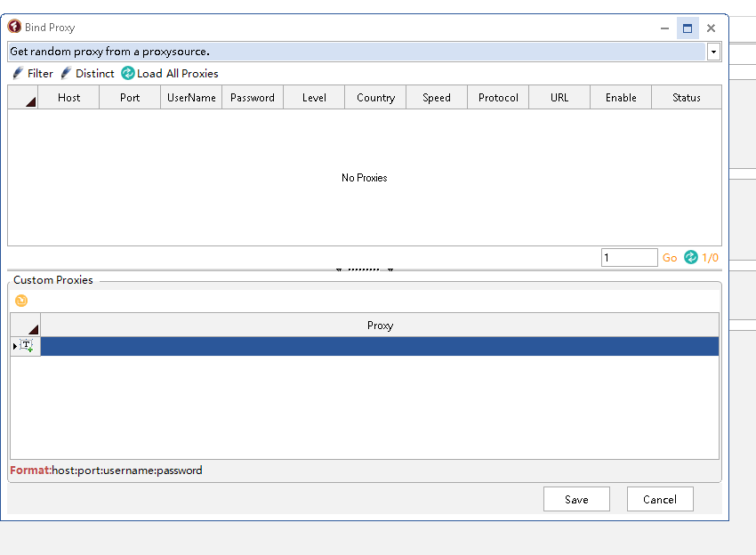Click the Load All Proxies refresh icon

pos(128,74)
